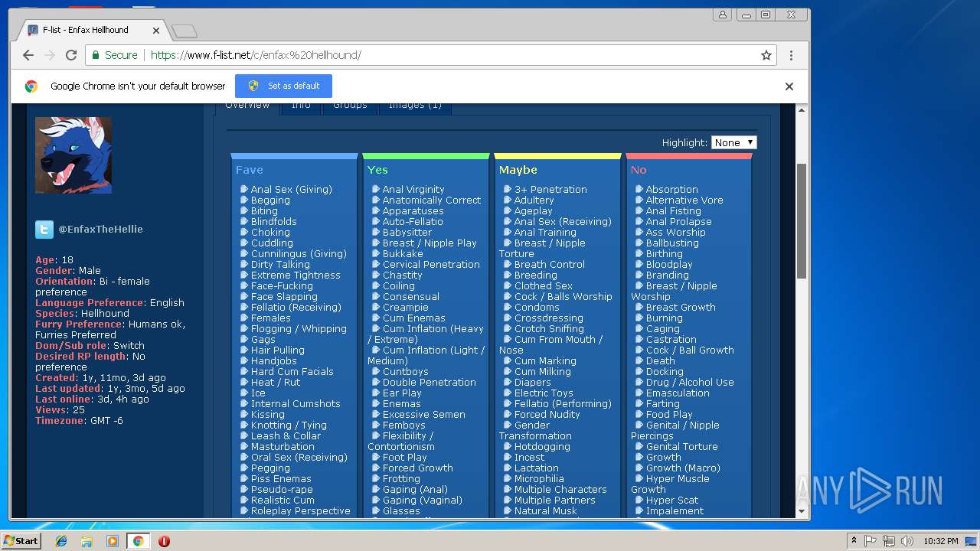
Task: Open the Chrome three-dot menu
Action: click(791, 55)
